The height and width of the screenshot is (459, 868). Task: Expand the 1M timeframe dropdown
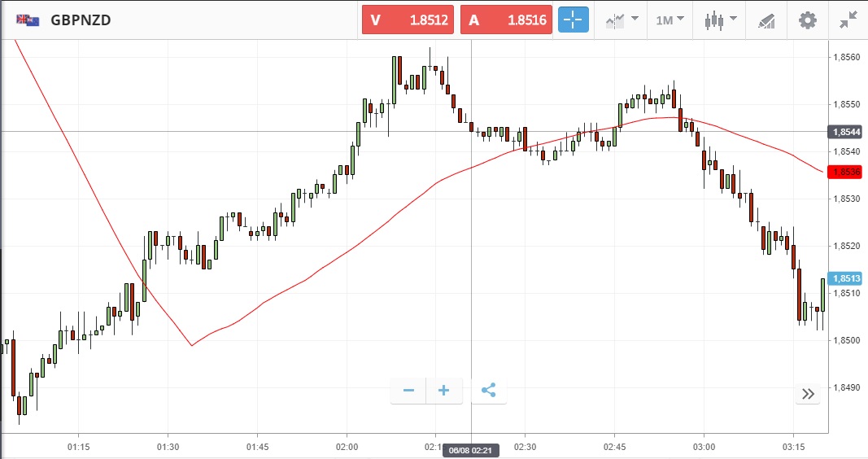click(x=670, y=20)
